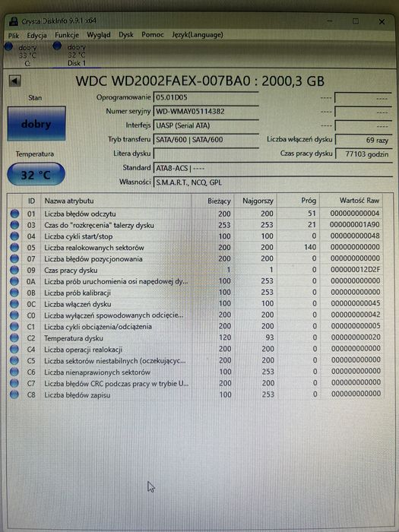
Task: Click the power on count field '69 razy'
Action: 363,140
